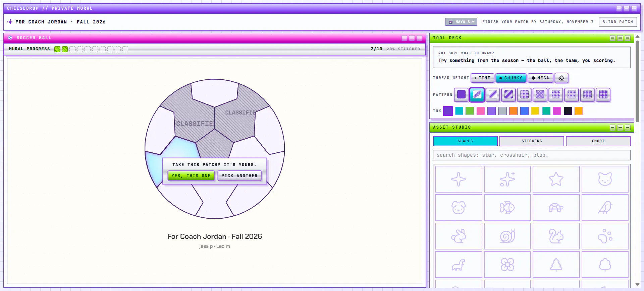Viewport: 644px width, 291px height.
Task: Choose the bird shape
Action: pos(605,208)
